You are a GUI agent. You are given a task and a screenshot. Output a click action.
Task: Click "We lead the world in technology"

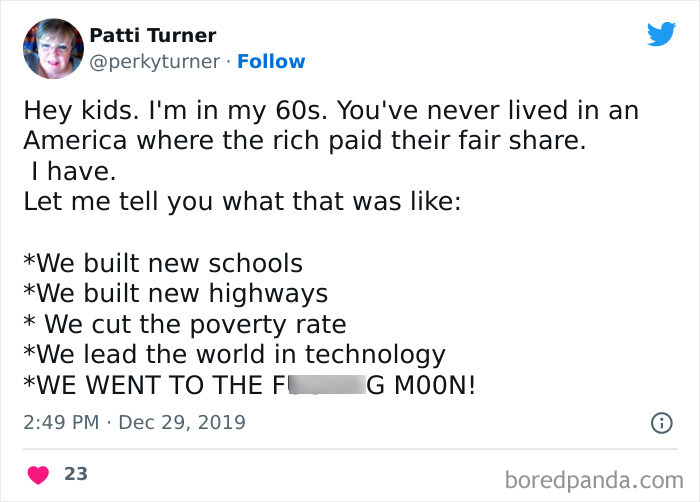pyautogui.click(x=233, y=354)
